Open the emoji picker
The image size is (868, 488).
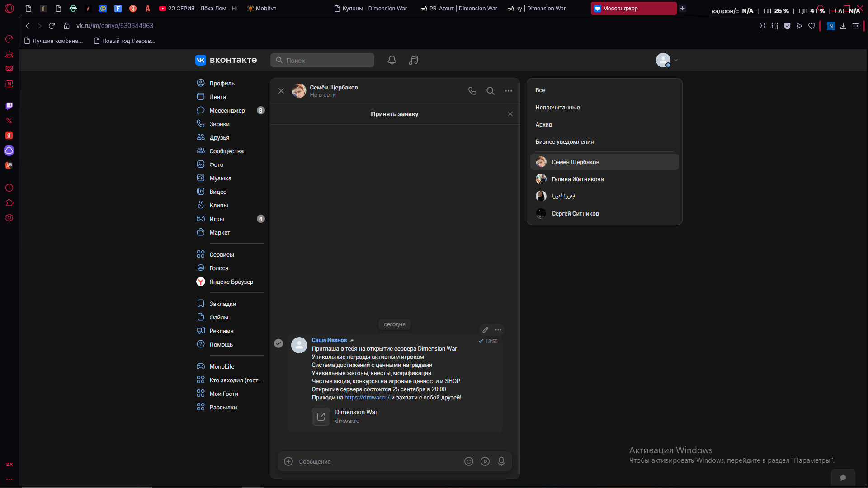[469, 461]
